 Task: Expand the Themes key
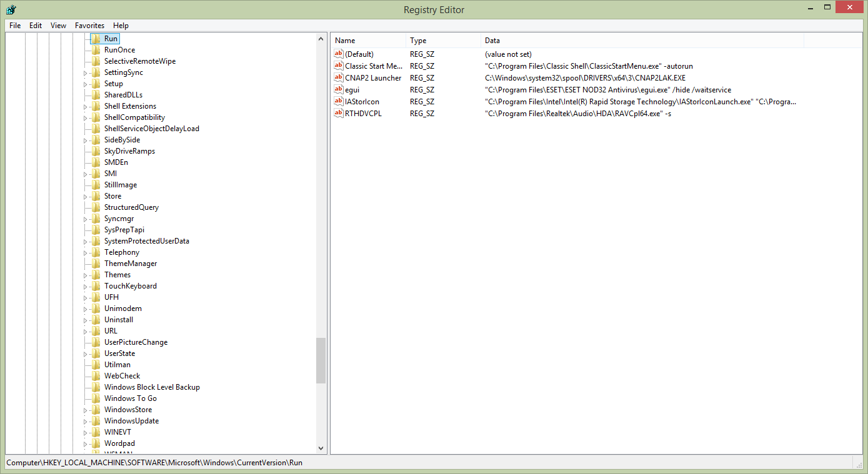86,275
